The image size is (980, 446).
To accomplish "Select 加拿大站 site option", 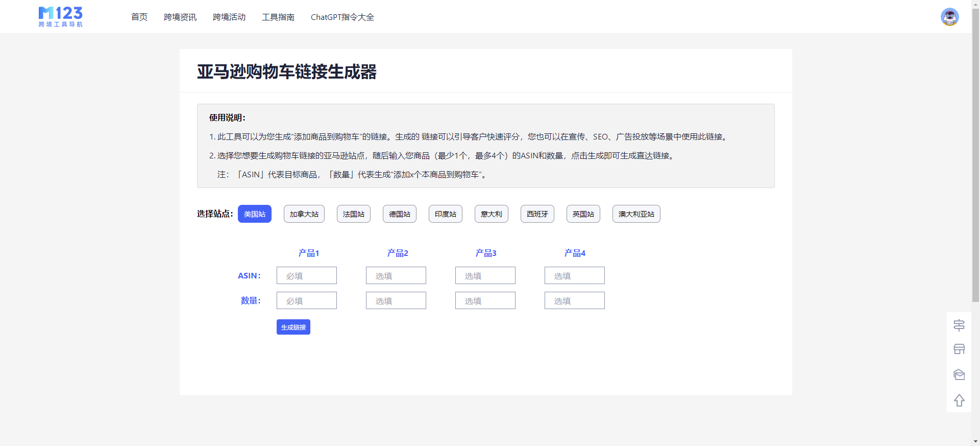I will coord(304,214).
